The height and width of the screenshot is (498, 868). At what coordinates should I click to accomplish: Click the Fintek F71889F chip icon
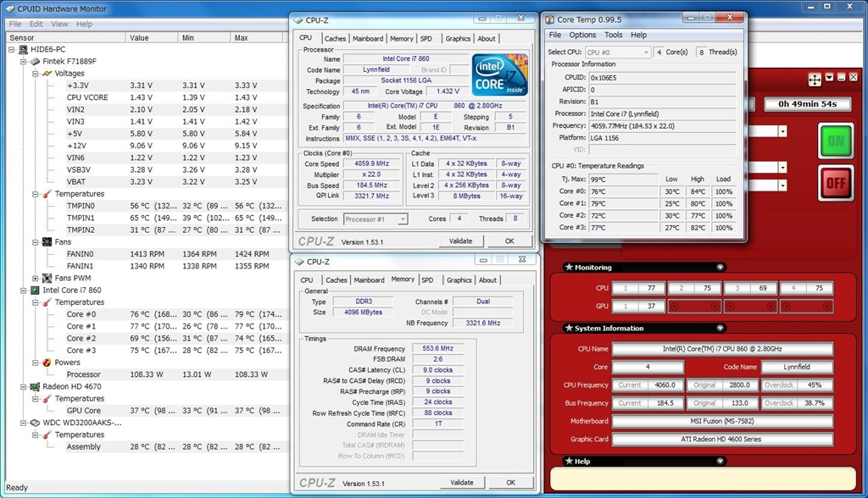tap(35, 62)
